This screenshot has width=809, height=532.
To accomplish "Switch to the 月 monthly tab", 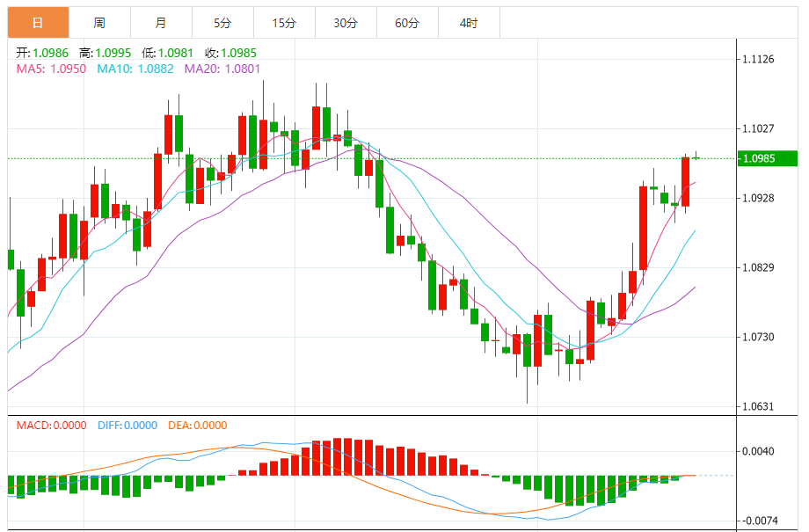I will (x=161, y=23).
